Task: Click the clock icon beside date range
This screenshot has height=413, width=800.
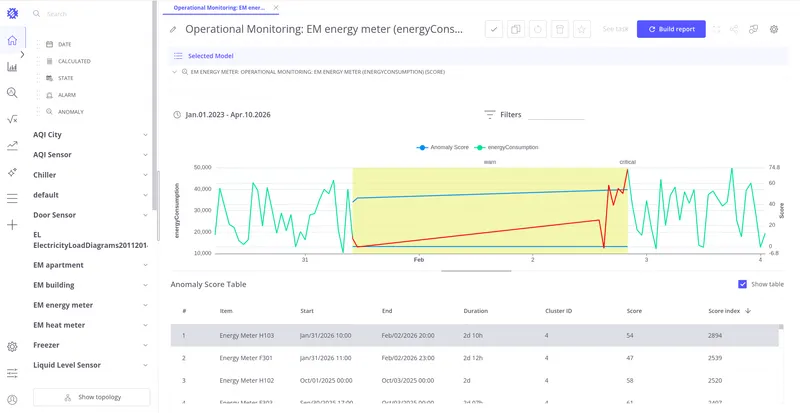Action: [x=177, y=115]
